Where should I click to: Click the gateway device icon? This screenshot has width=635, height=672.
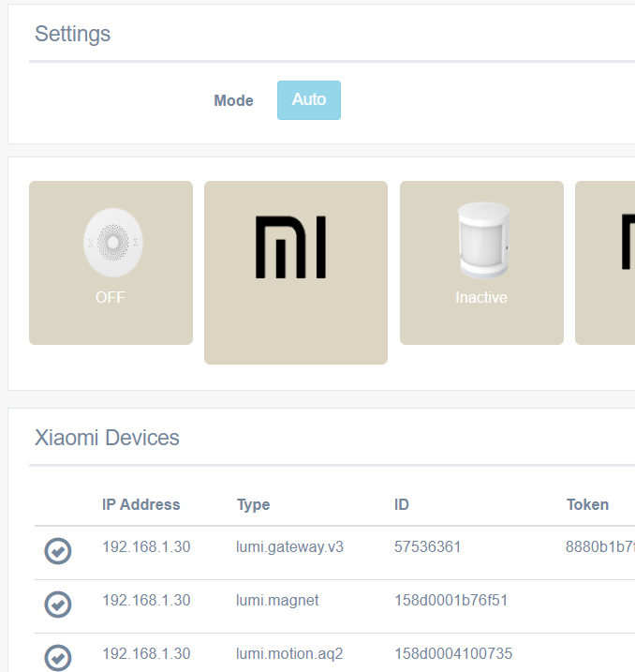coord(111,242)
